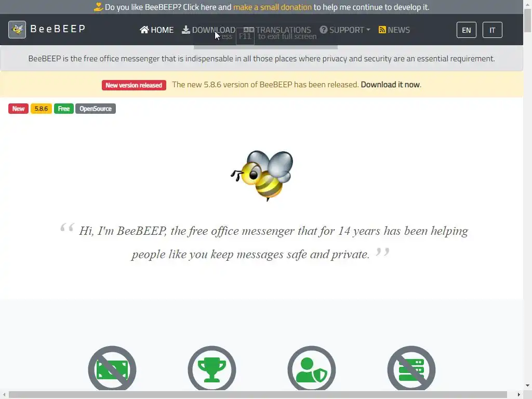Click the home icon beside HOME
Image resolution: width=532 pixels, height=399 pixels.
[x=144, y=30]
